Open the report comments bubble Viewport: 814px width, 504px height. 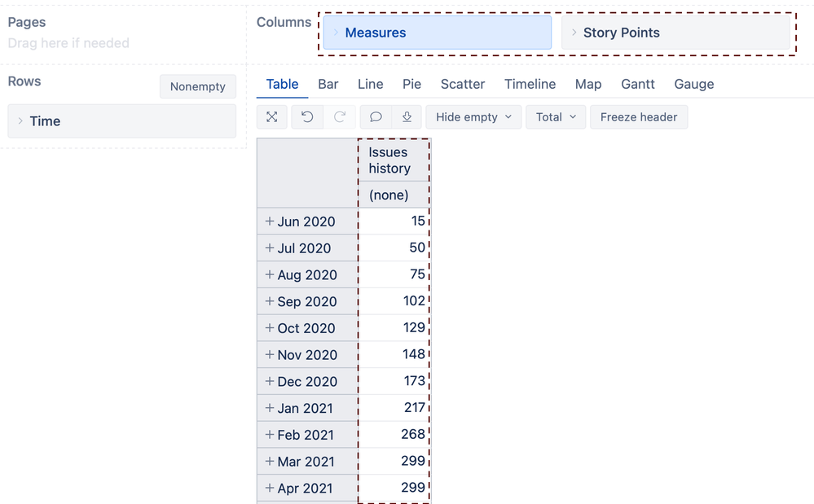tap(374, 116)
